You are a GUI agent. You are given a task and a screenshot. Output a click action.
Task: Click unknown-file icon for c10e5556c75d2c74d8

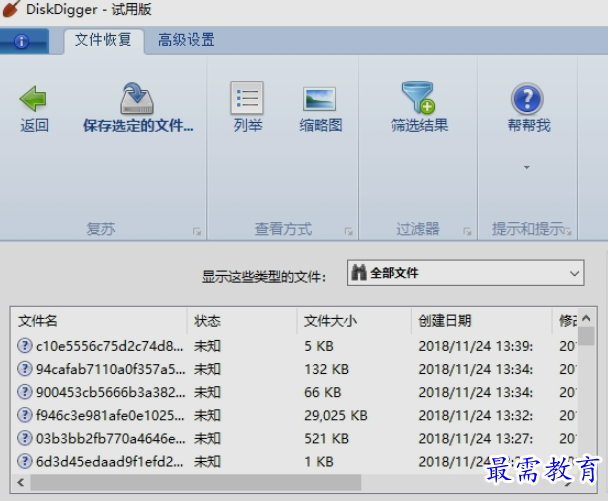[25, 346]
